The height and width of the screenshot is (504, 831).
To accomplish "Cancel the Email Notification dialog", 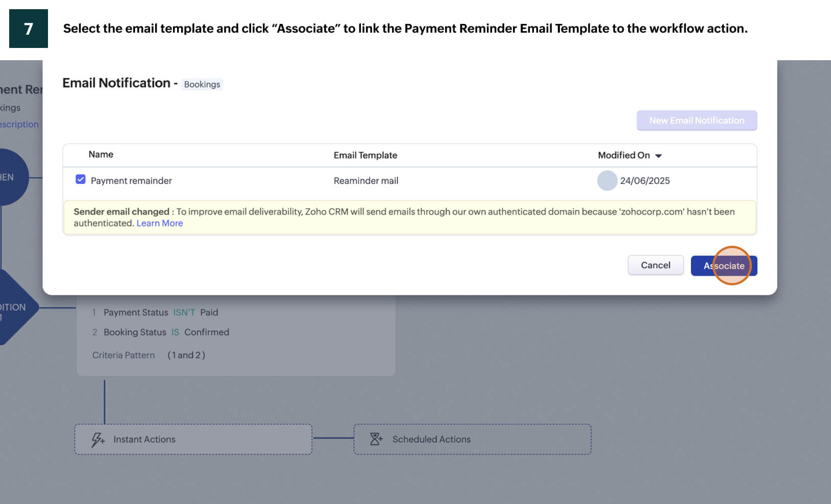I will (655, 265).
